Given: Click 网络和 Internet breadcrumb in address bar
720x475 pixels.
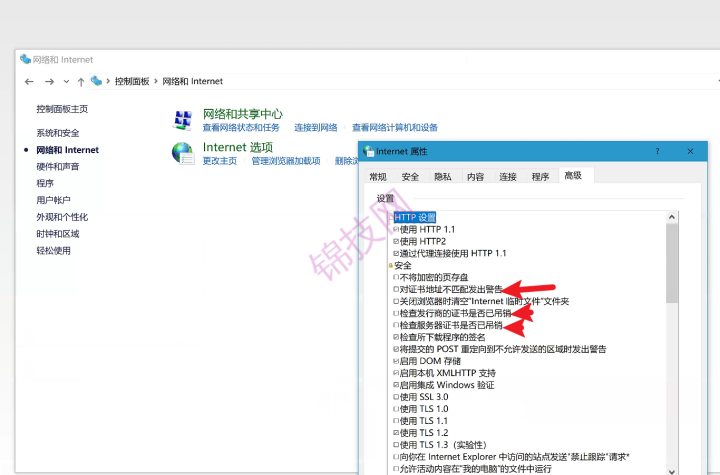Looking at the screenshot, I should tap(192, 81).
